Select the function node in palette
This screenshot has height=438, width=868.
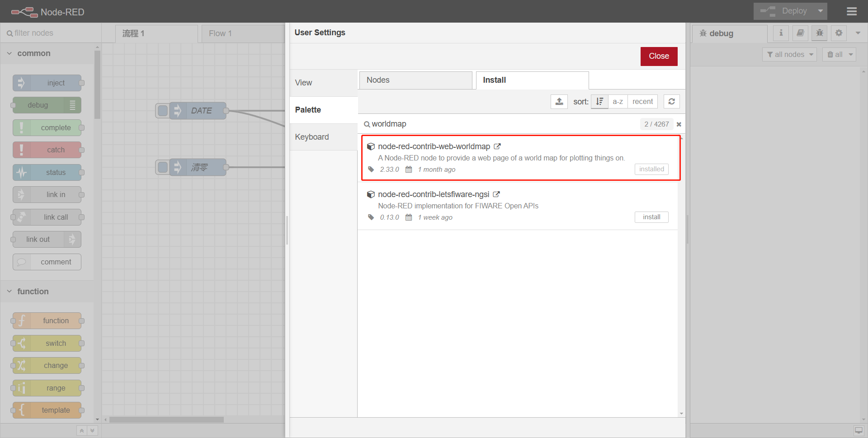coord(47,321)
